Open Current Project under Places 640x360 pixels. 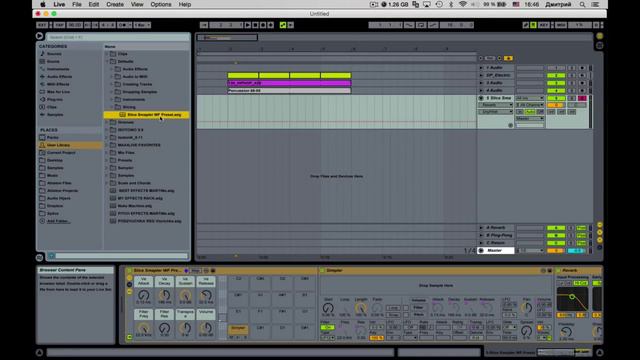pos(61,153)
